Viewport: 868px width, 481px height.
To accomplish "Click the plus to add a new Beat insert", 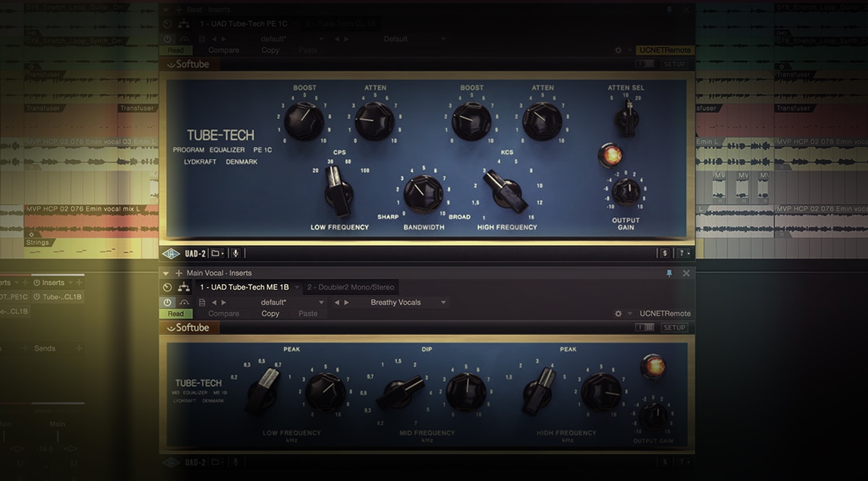I will pyautogui.click(x=178, y=9).
